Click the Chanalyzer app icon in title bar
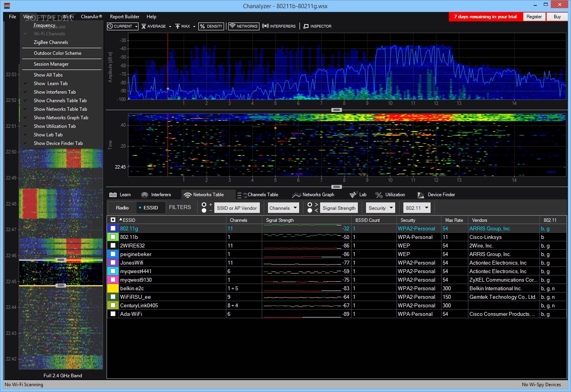This screenshot has height=392, width=571. tap(7, 5)
